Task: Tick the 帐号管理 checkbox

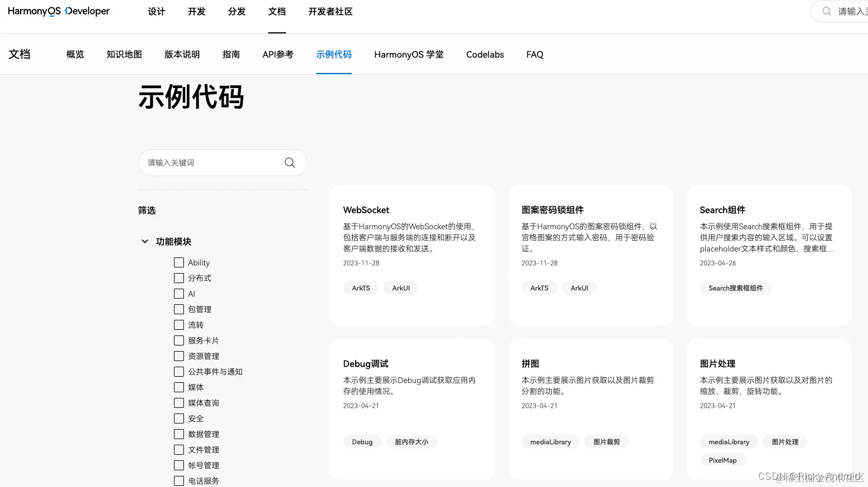Action: [x=179, y=465]
